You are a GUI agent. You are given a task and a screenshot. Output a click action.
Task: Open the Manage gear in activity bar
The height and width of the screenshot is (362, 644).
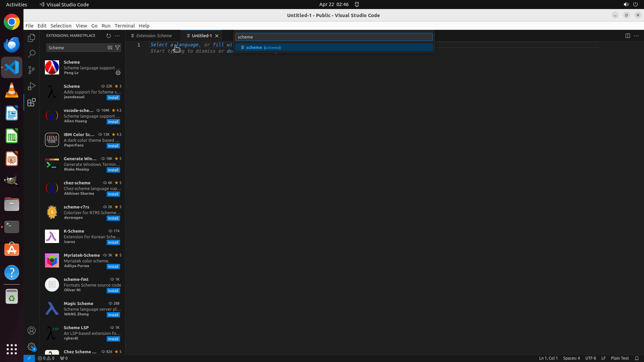(32, 346)
